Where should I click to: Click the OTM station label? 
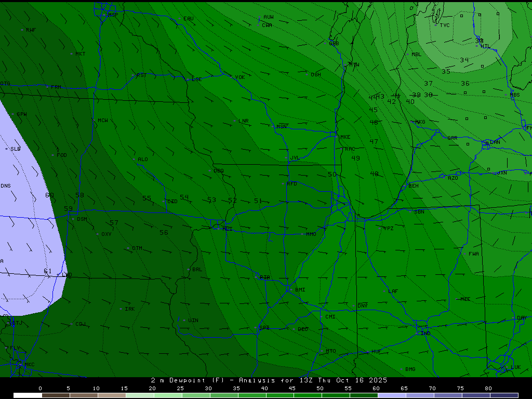pyautogui.click(x=137, y=248)
